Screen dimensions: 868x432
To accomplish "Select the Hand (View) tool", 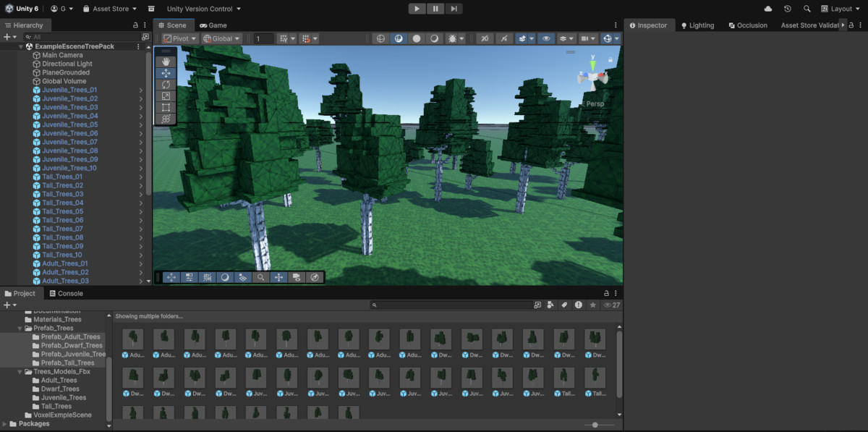I will coord(166,61).
